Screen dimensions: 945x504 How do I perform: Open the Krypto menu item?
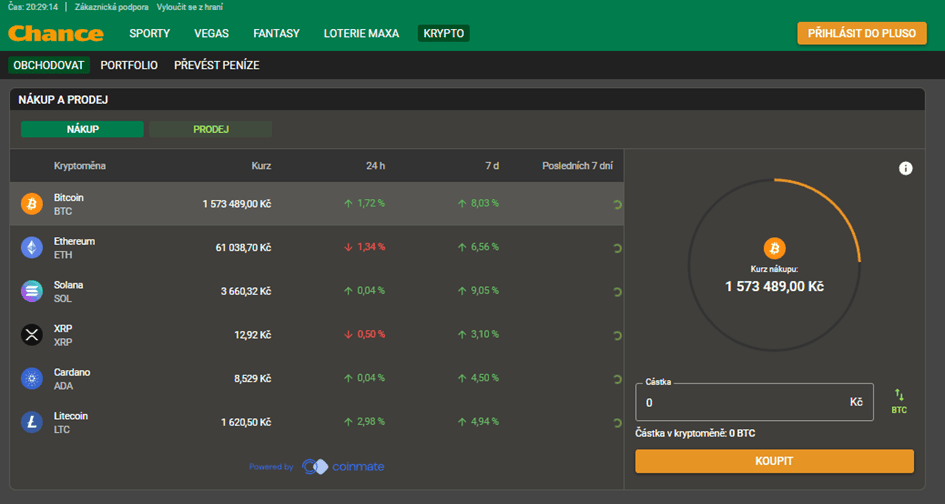tap(444, 33)
